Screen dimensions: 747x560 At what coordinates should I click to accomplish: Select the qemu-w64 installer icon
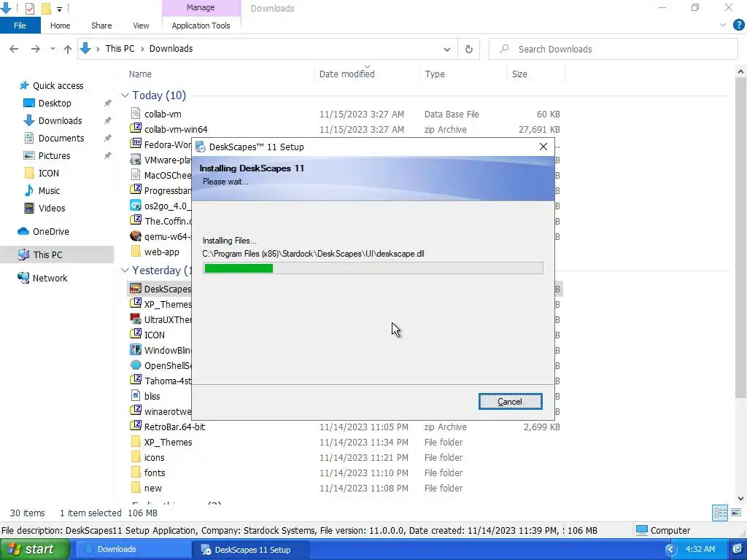[136, 236]
